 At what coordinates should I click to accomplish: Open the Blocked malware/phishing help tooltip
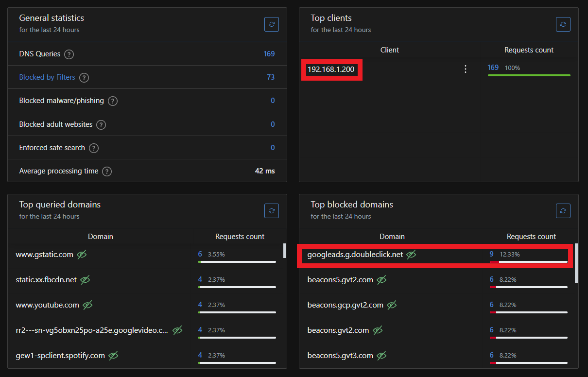point(112,101)
